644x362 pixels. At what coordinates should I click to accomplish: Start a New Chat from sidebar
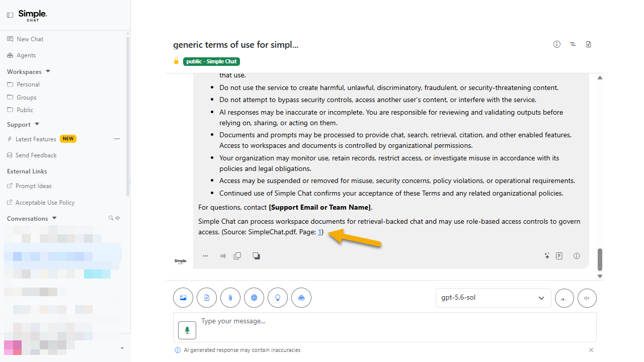click(x=25, y=39)
